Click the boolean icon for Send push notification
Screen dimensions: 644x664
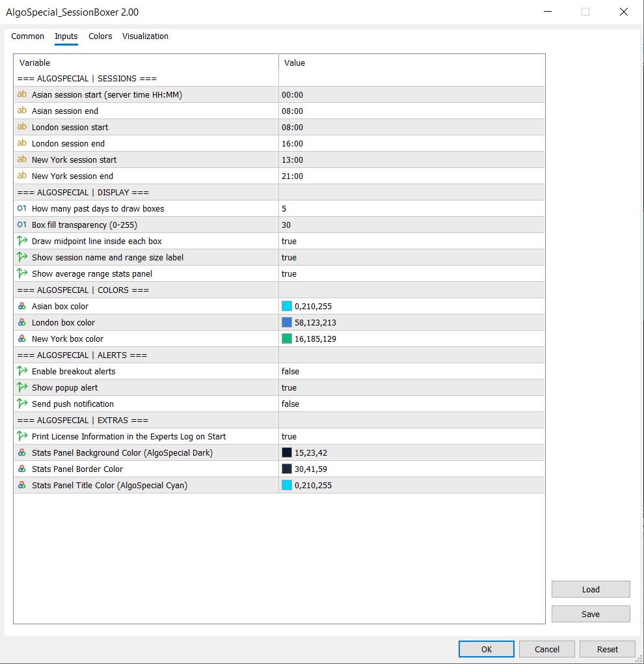(x=21, y=404)
